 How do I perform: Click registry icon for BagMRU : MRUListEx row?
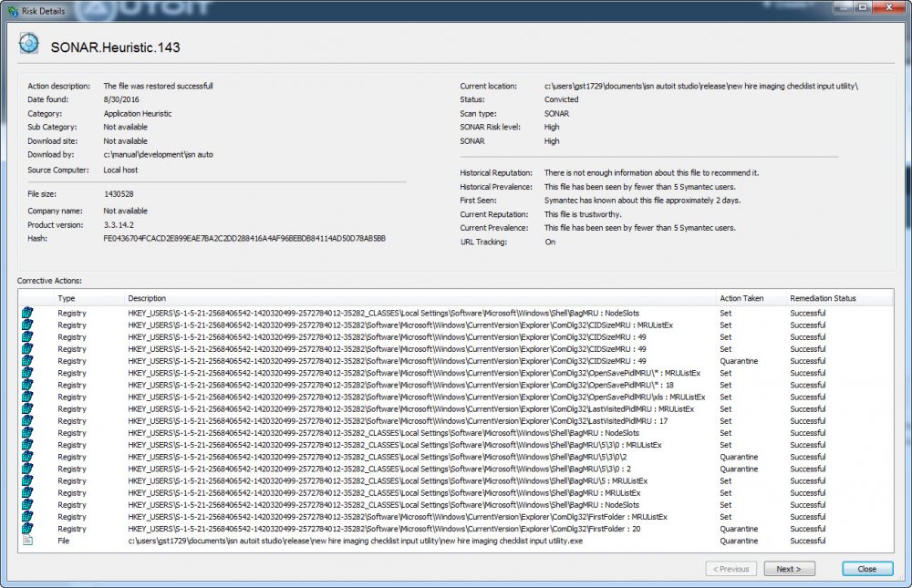click(x=27, y=493)
